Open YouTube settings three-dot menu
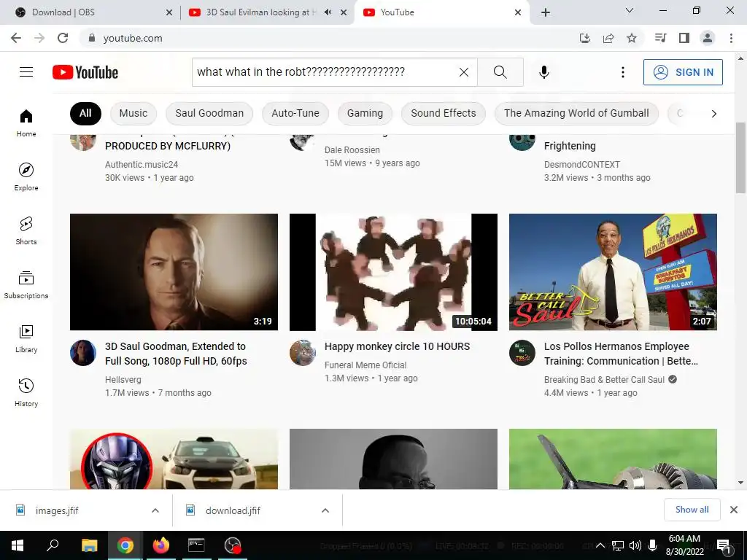 point(623,72)
